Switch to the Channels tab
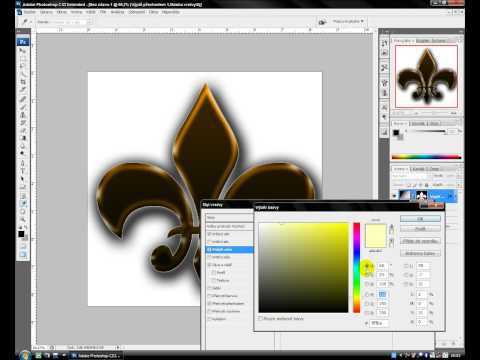This screenshot has width=480, height=360. [418, 169]
